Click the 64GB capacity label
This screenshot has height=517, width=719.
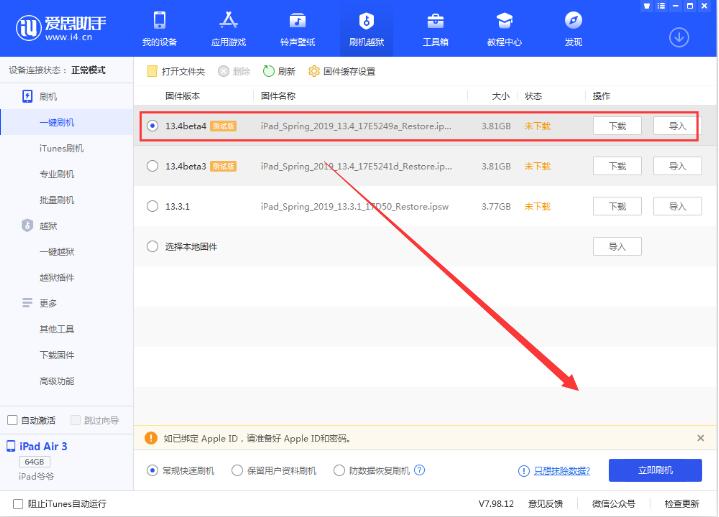(34, 461)
